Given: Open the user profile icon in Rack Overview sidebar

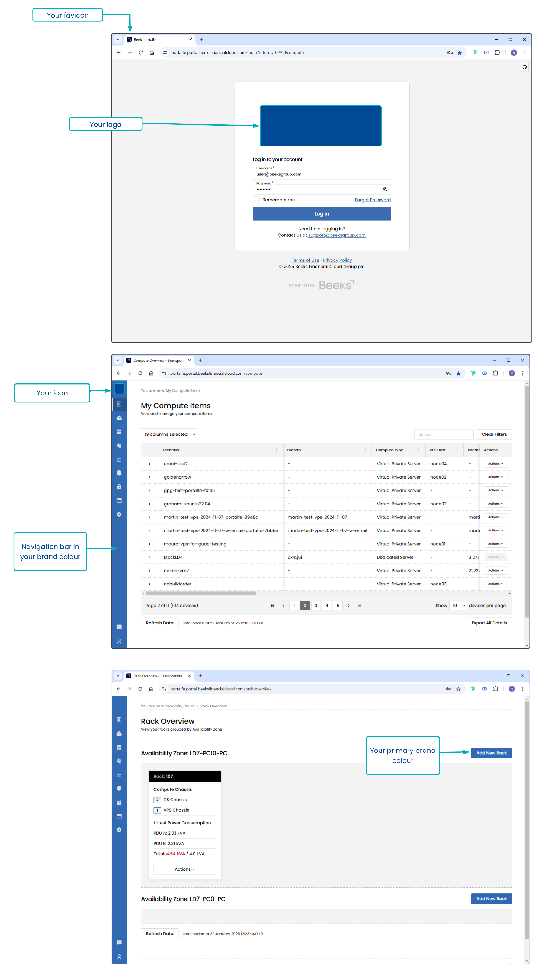Looking at the screenshot, I should [119, 957].
